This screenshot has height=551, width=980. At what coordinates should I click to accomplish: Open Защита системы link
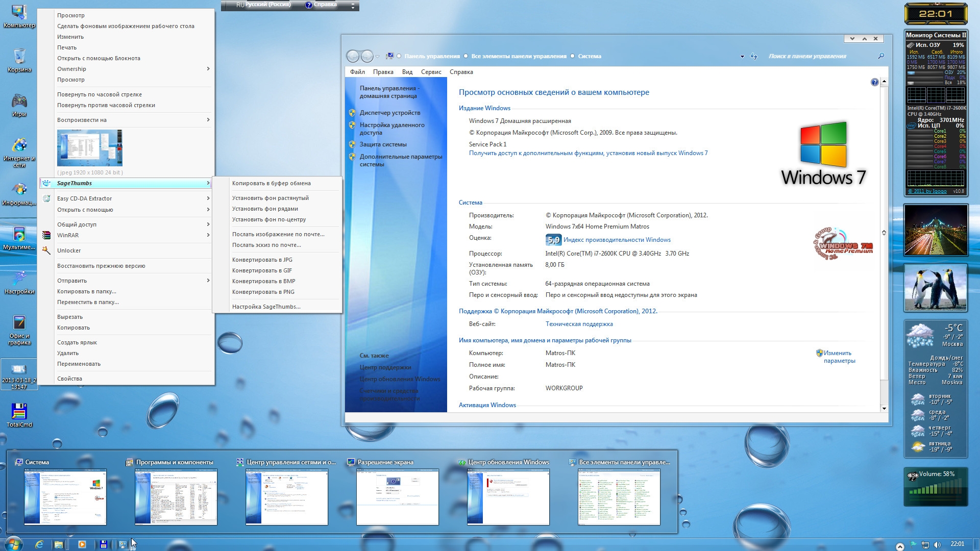click(x=383, y=144)
